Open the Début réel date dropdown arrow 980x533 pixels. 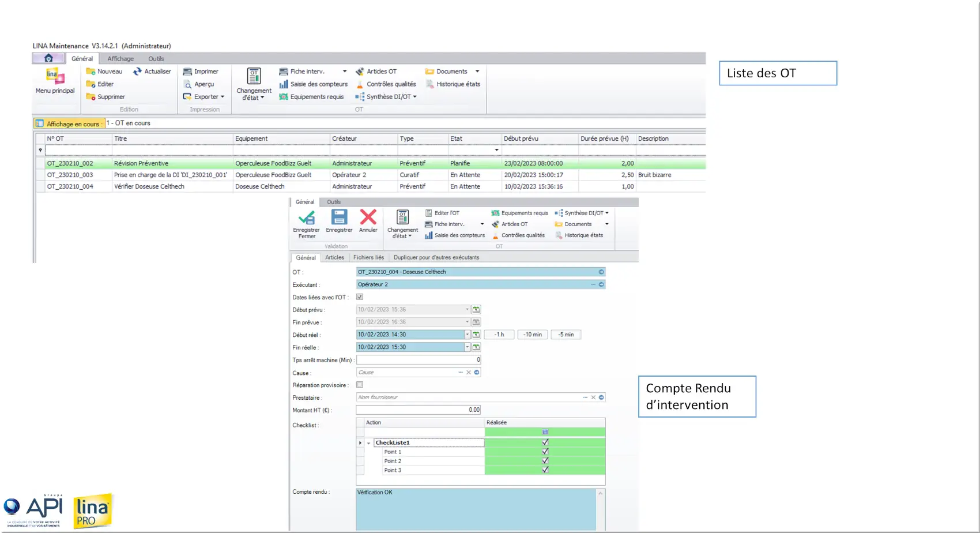click(467, 335)
